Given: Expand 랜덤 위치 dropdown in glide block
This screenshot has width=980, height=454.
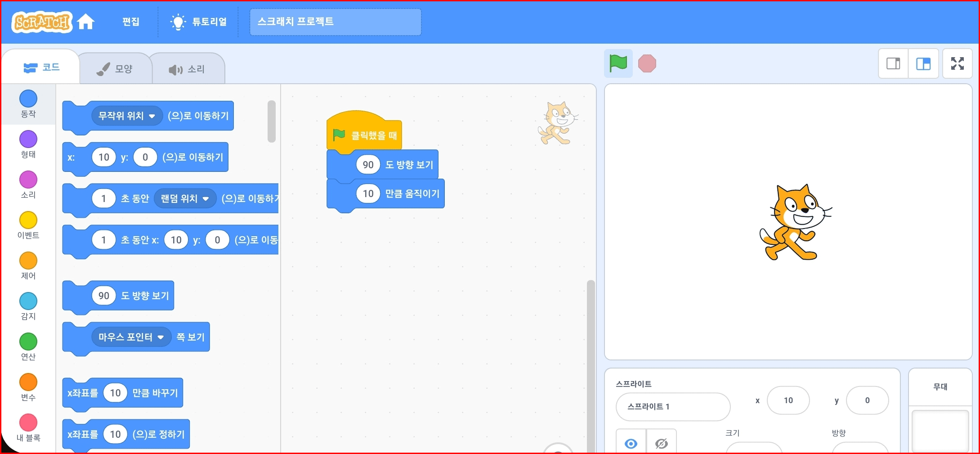Looking at the screenshot, I should pos(185,198).
